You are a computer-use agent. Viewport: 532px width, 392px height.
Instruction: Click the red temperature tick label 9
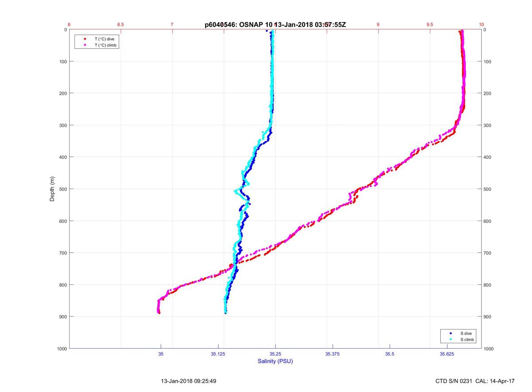[x=378, y=25]
